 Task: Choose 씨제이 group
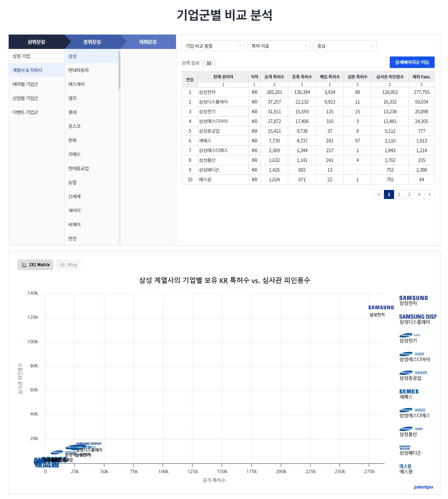coord(92,224)
